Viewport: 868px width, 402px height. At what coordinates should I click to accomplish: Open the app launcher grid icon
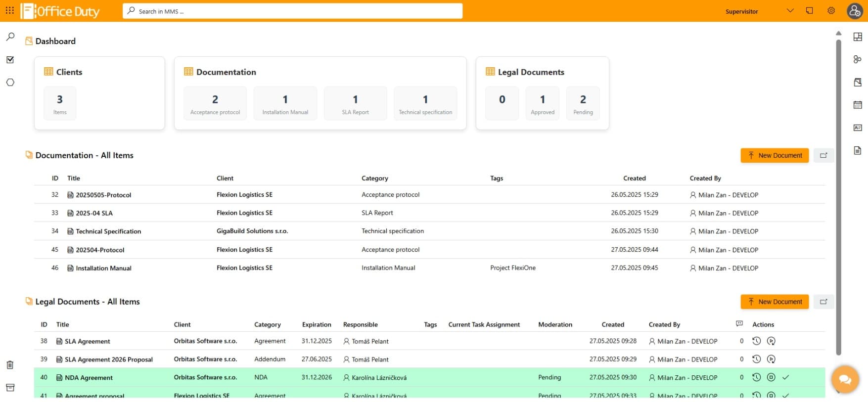tap(9, 10)
